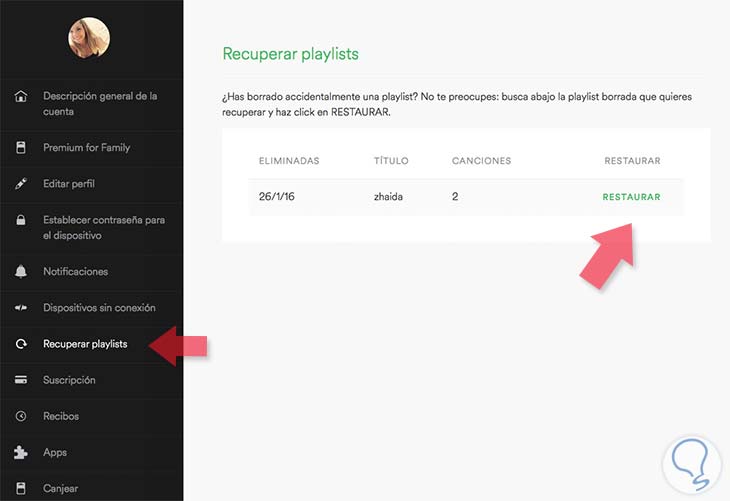Open Dispositivos sin conexión page
The width and height of the screenshot is (730, 501).
99,308
